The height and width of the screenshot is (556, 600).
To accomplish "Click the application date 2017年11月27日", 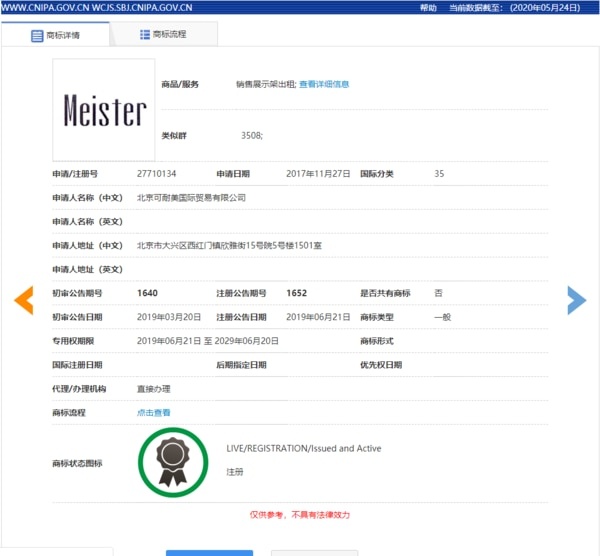I will coord(318,174).
